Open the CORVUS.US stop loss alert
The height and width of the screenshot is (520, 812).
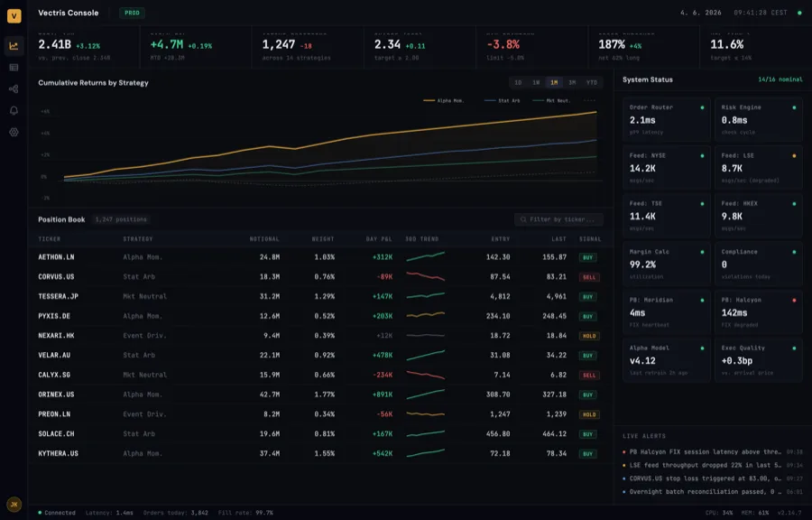713,479
